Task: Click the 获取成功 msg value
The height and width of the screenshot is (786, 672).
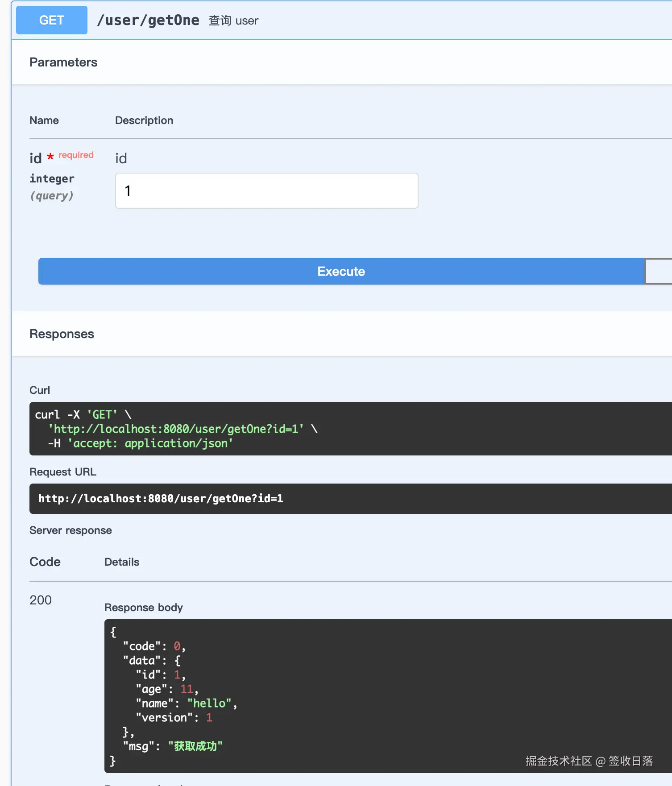Action: (x=195, y=746)
